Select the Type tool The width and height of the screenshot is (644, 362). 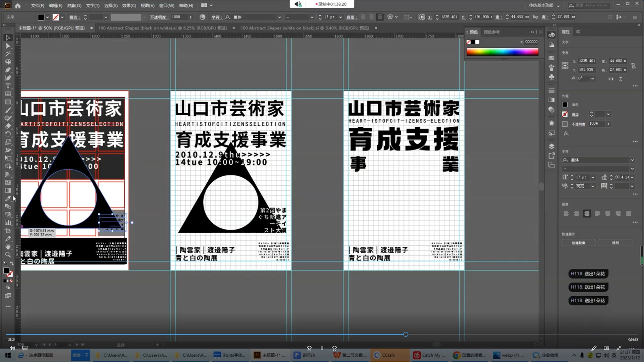(8, 86)
